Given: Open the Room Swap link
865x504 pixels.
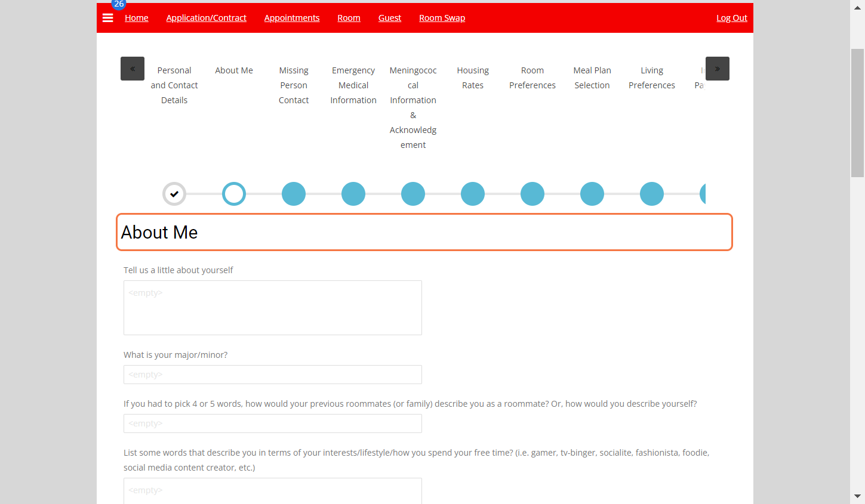Looking at the screenshot, I should [x=442, y=18].
